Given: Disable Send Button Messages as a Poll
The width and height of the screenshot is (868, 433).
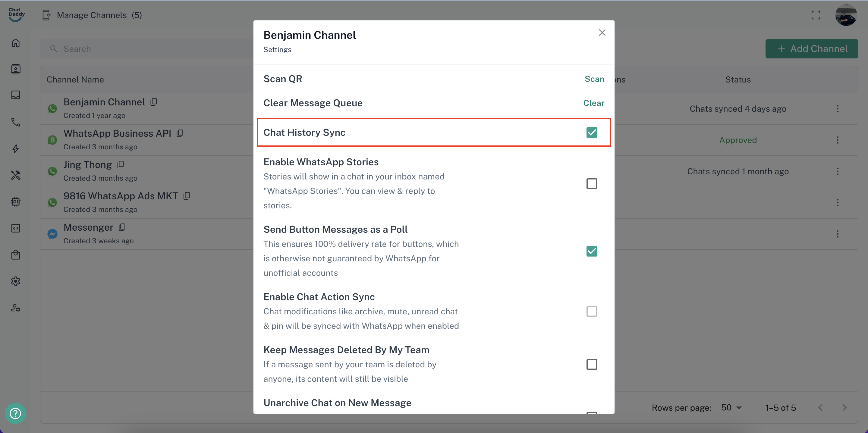Looking at the screenshot, I should pos(592,251).
